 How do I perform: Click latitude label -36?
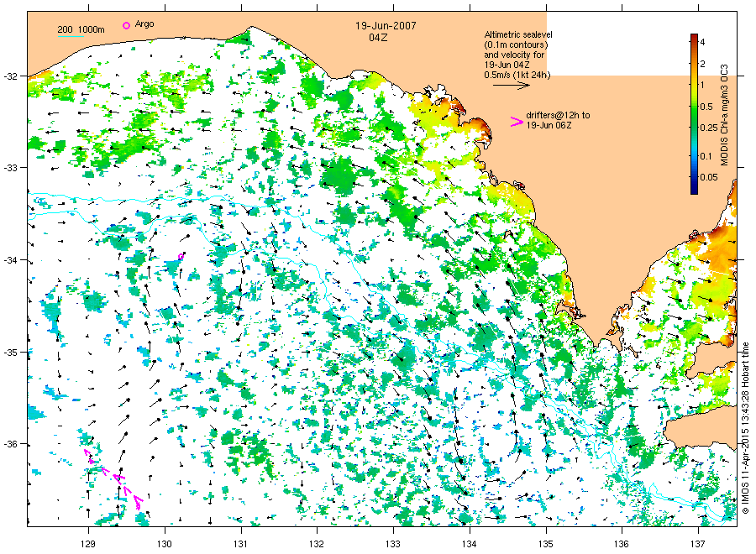click(x=10, y=444)
